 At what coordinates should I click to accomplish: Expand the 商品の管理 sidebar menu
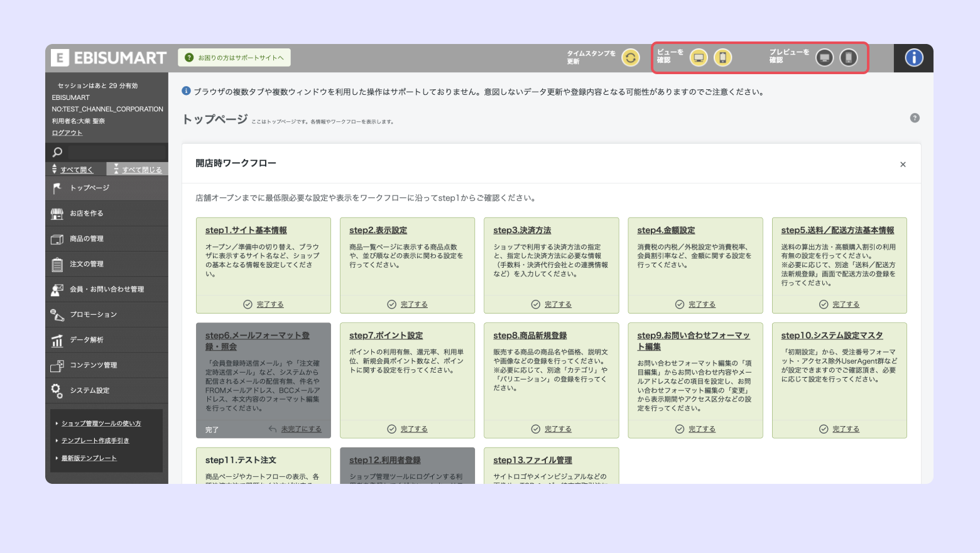[x=87, y=239]
